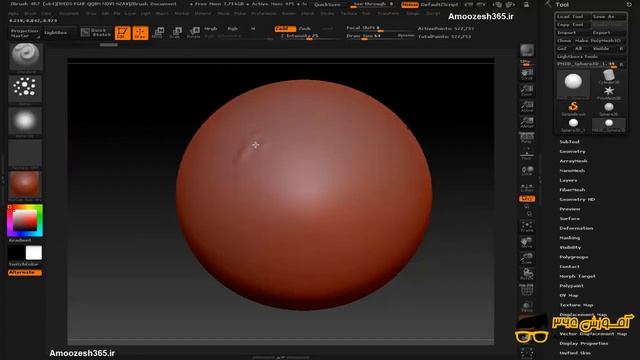640x360 pixels.
Task: Select the PM3D_Sphere3D tool thumbnail
Action: click(x=609, y=124)
